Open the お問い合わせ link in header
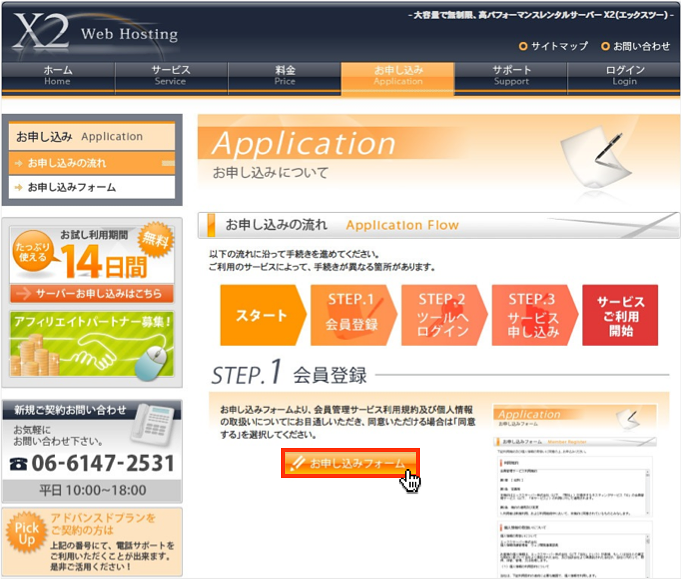 pyautogui.click(x=635, y=46)
